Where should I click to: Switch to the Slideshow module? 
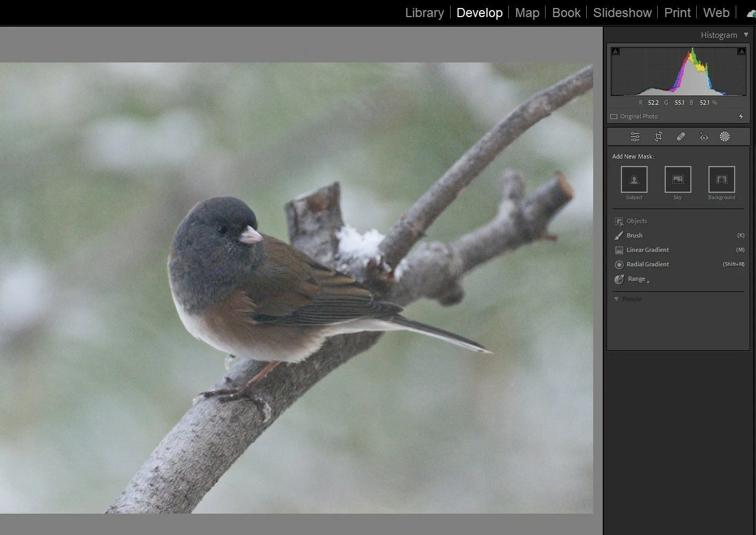(623, 13)
